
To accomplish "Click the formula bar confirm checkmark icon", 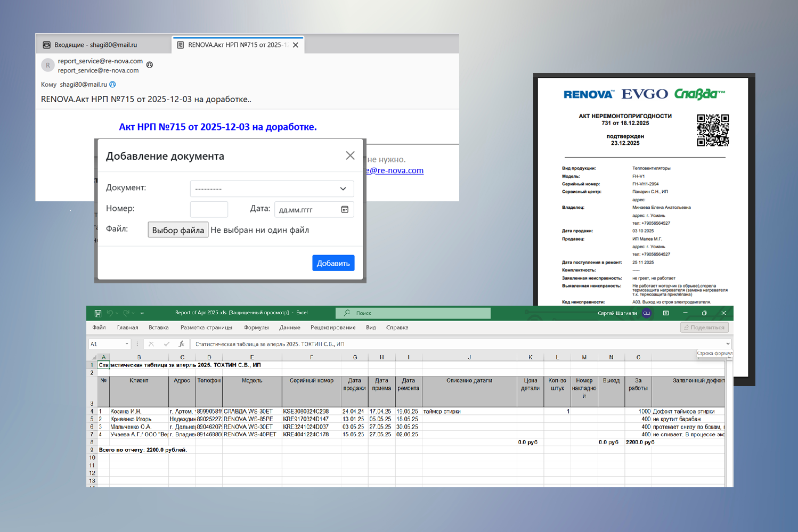I will [x=167, y=344].
